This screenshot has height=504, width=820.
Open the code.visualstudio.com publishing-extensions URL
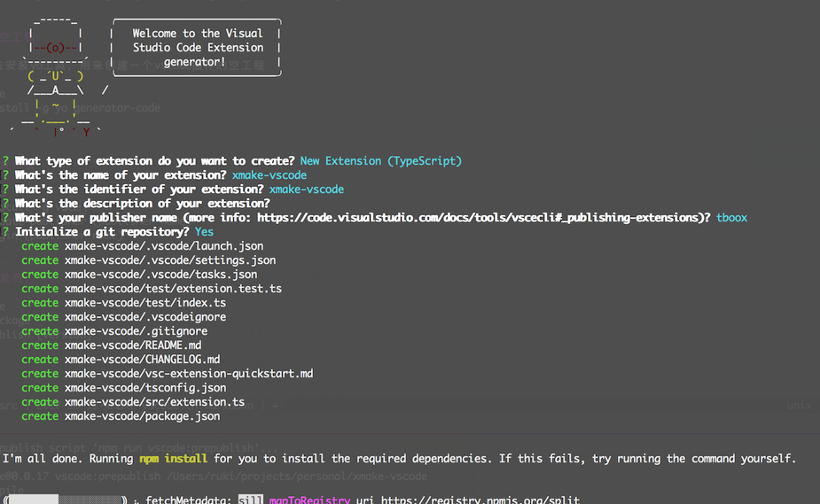pyautogui.click(x=480, y=218)
